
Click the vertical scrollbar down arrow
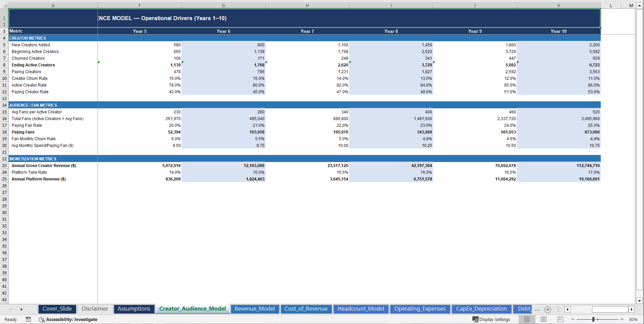pyautogui.click(x=640, y=301)
